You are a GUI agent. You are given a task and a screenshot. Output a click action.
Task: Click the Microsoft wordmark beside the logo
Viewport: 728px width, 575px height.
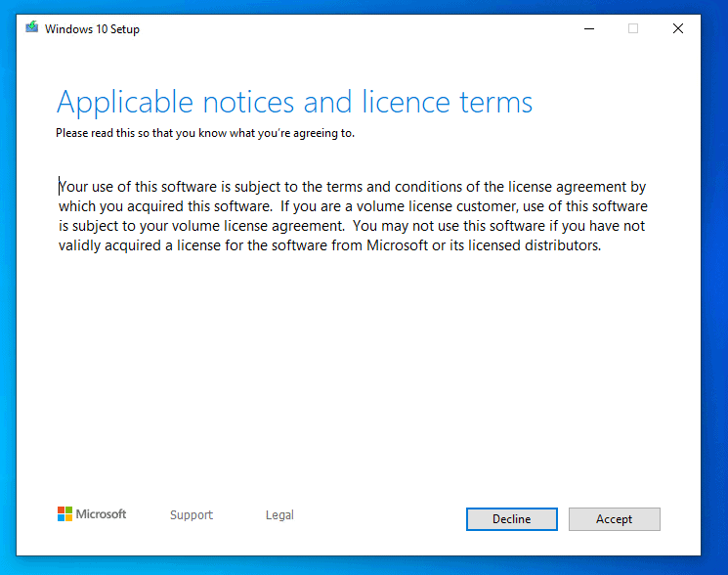pyautogui.click(x=102, y=514)
